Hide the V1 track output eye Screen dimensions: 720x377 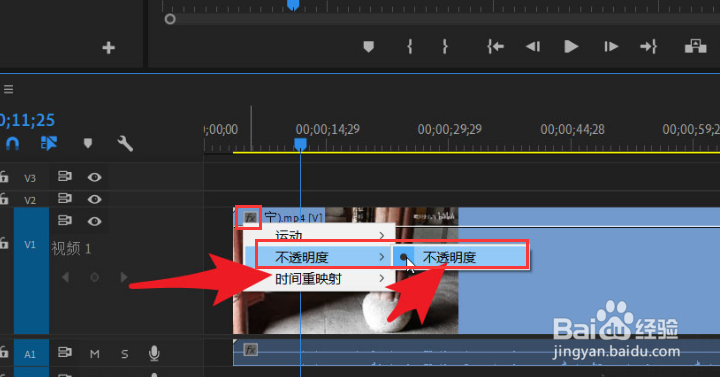pyautogui.click(x=95, y=221)
